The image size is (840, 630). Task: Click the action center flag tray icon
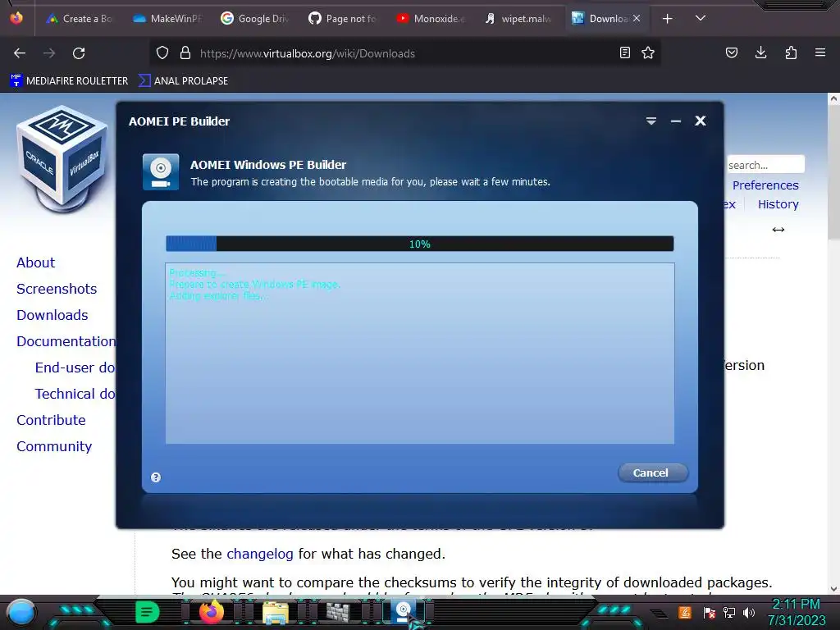pyautogui.click(x=710, y=612)
